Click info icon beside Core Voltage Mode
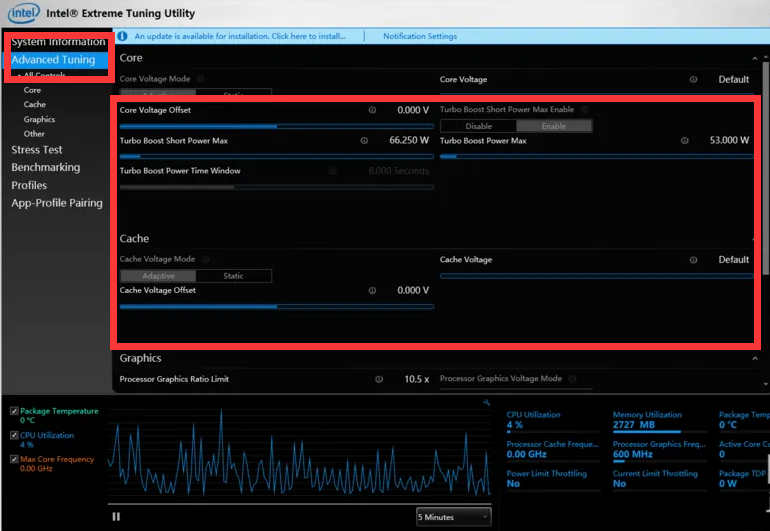 (200, 79)
